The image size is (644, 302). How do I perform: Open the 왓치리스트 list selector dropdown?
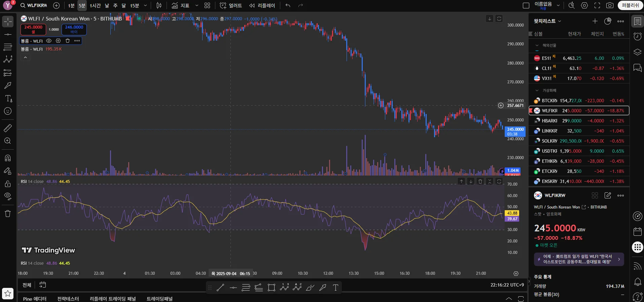[x=547, y=21]
